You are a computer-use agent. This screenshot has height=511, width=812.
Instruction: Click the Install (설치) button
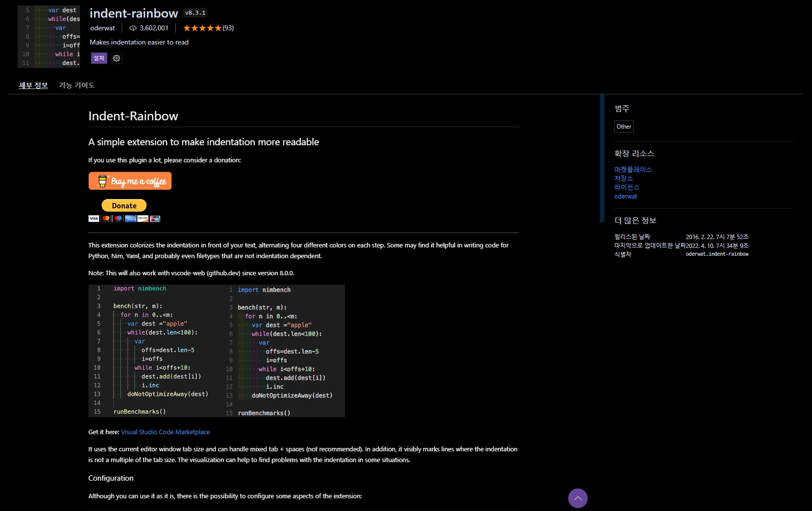[99, 58]
